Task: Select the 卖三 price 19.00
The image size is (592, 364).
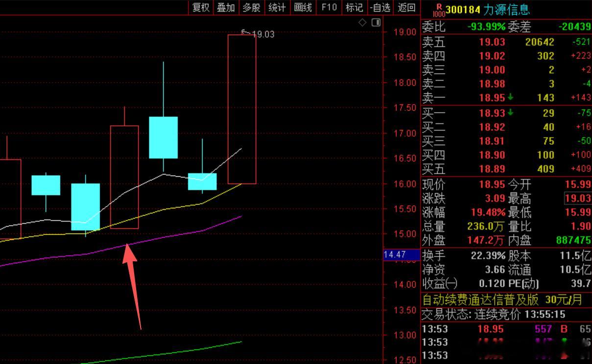Action: pyautogui.click(x=492, y=70)
